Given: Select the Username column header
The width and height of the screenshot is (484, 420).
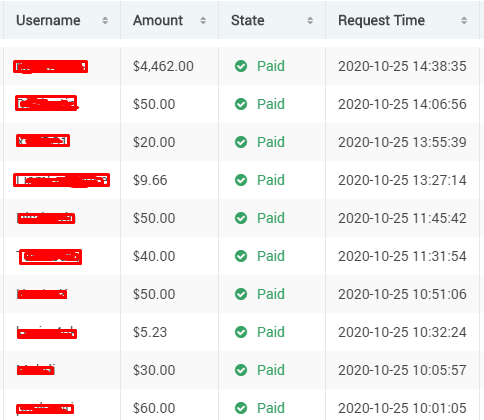Looking at the screenshot, I should pyautogui.click(x=48, y=21).
